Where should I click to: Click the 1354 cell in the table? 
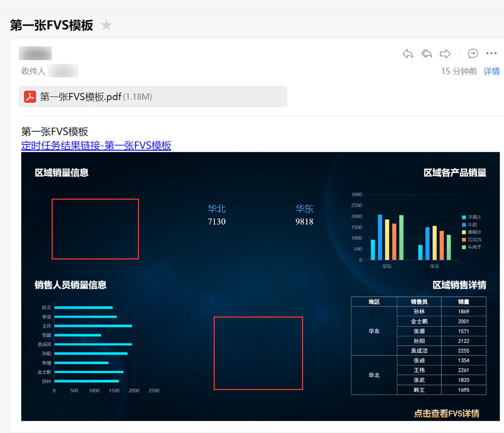tap(464, 360)
